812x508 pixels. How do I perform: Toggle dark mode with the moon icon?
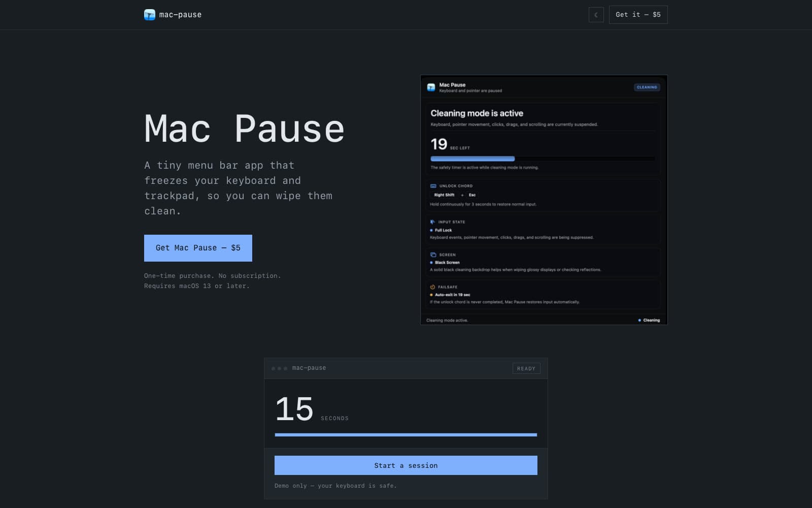point(596,15)
